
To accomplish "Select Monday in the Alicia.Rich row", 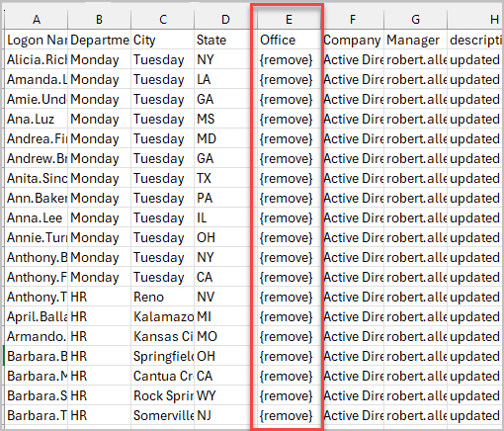I will 99,59.
